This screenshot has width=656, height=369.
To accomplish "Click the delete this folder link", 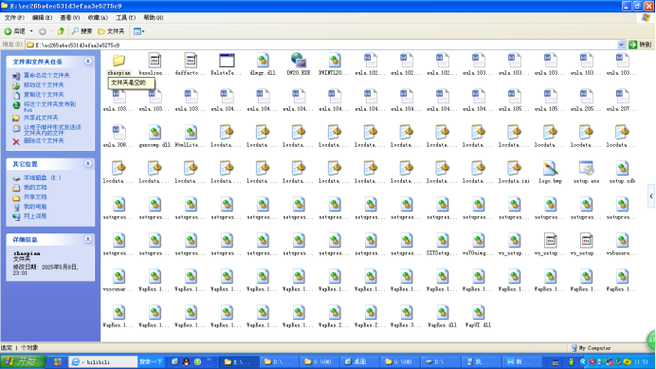I will point(44,141).
